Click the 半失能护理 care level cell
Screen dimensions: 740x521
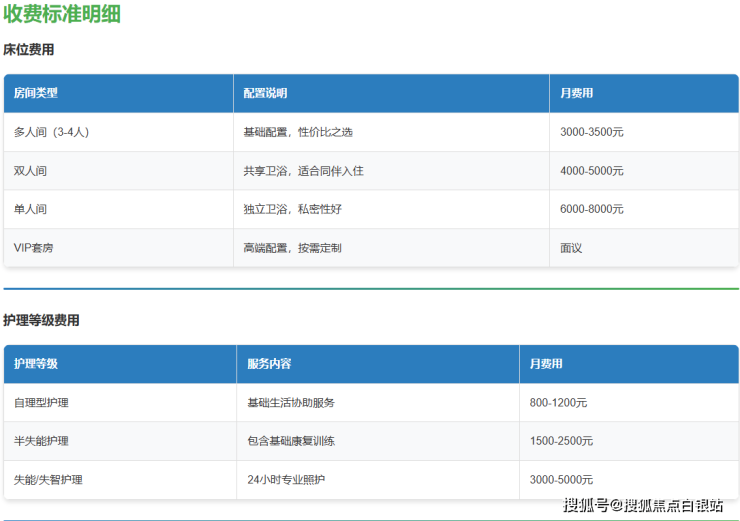[41, 441]
